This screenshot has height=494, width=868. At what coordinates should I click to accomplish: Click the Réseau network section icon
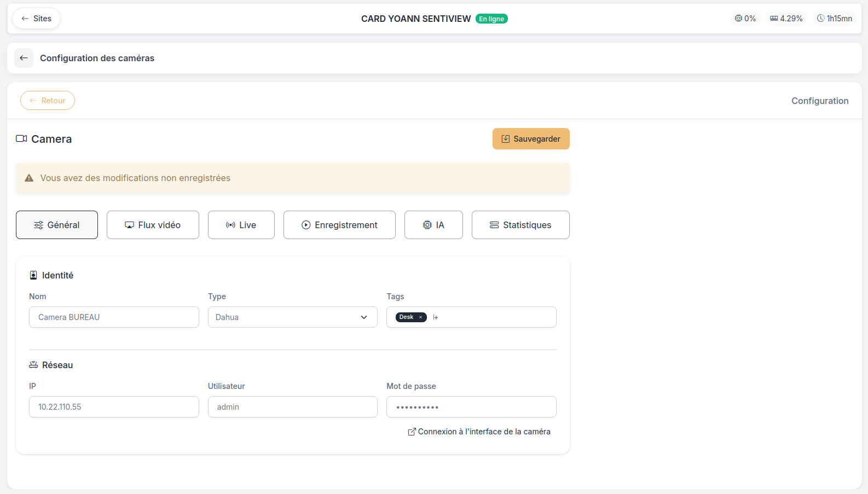[33, 365]
